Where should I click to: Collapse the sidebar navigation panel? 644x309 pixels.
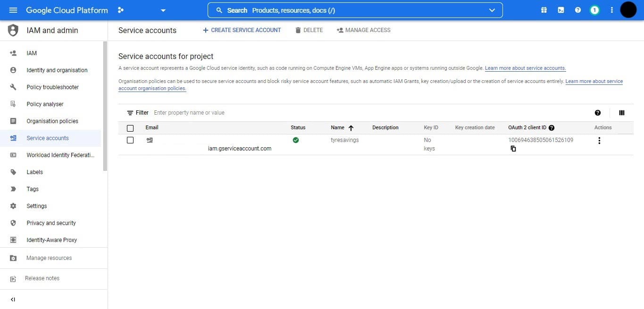(13, 300)
